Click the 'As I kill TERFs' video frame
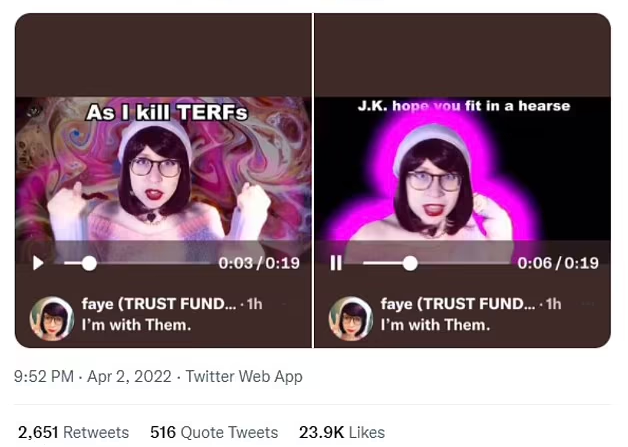This screenshot has width=628, height=447. (x=163, y=168)
